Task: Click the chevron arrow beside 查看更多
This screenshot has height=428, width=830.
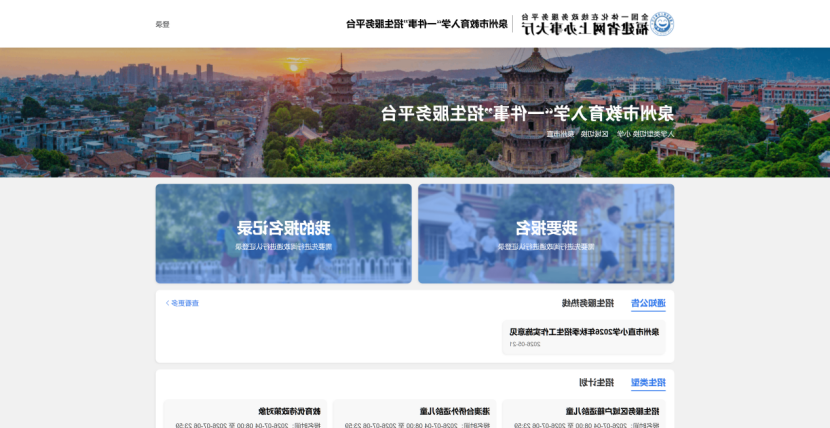Action: click(x=167, y=303)
